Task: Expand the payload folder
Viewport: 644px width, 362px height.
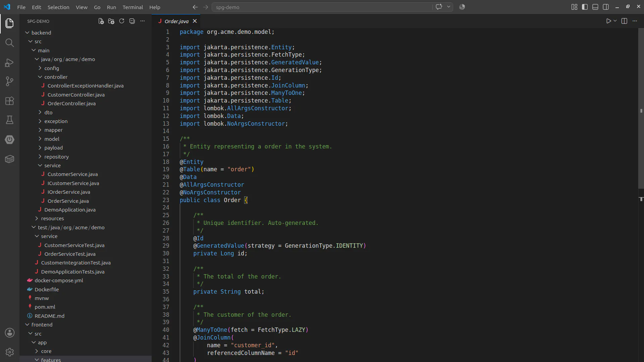Action: point(86,148)
